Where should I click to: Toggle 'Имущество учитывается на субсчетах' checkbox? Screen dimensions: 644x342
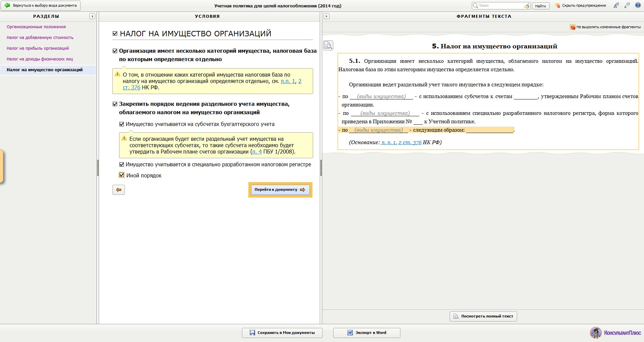122,124
